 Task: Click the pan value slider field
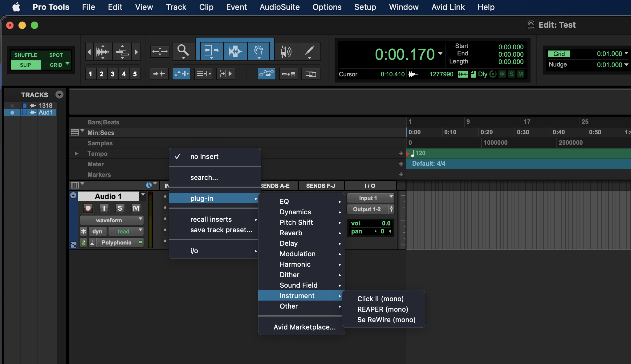click(382, 231)
